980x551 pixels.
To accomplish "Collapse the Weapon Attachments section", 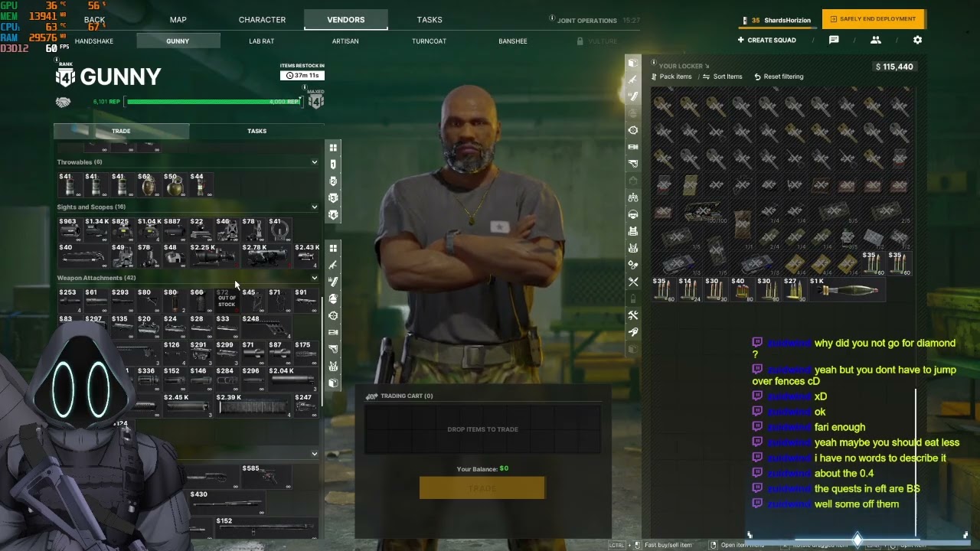I will pyautogui.click(x=314, y=278).
